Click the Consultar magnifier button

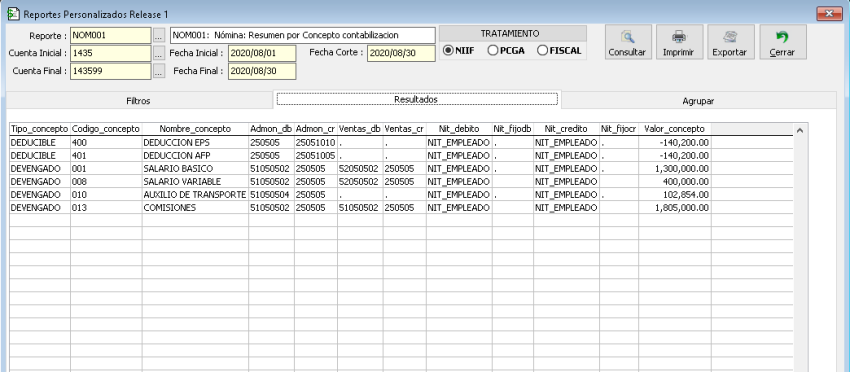coord(627,42)
